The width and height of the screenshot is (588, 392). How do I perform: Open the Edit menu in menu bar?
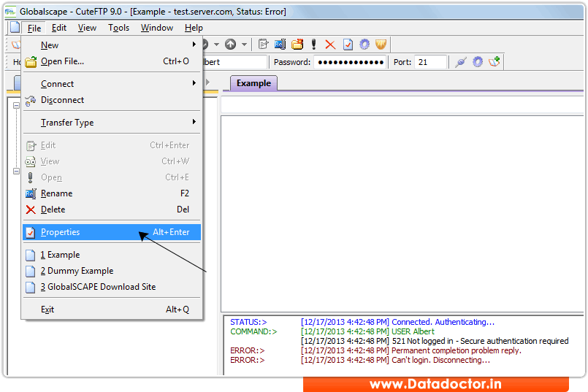pyautogui.click(x=59, y=28)
